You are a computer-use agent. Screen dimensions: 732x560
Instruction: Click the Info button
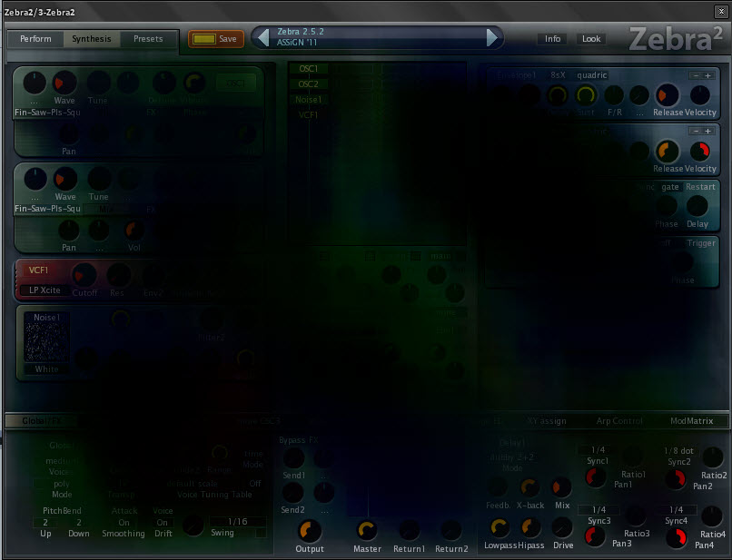tap(552, 39)
